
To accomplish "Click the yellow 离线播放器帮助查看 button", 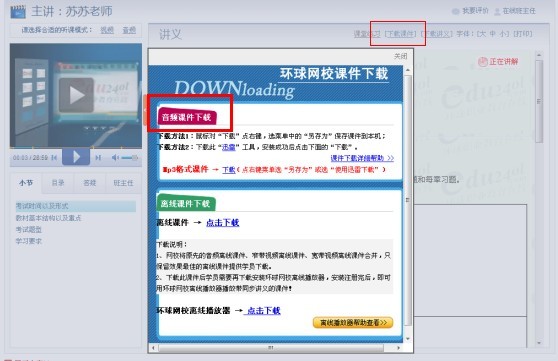I will click(x=353, y=323).
